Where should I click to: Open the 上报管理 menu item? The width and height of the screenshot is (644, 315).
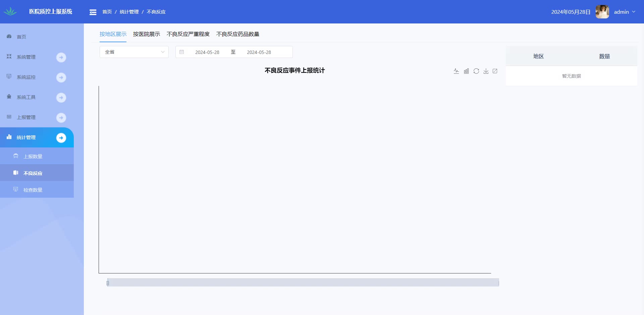(37, 117)
